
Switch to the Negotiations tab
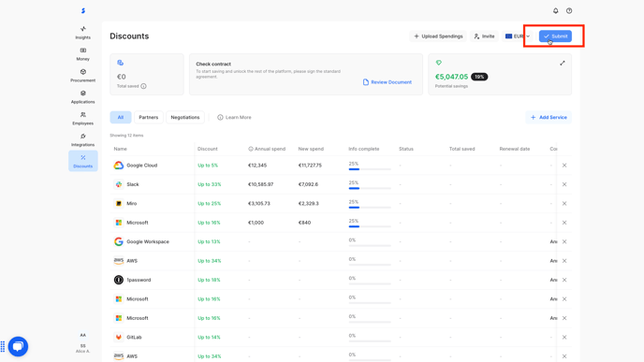184,117
